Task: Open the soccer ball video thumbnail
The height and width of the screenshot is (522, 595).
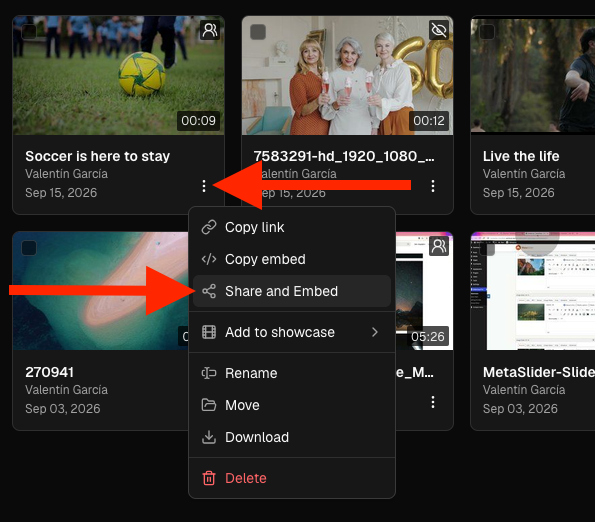Action: coord(118,75)
